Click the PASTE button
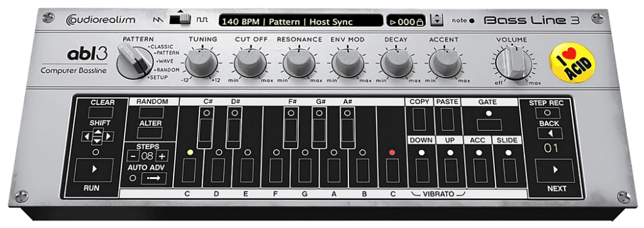The height and width of the screenshot is (228, 644). 447,120
